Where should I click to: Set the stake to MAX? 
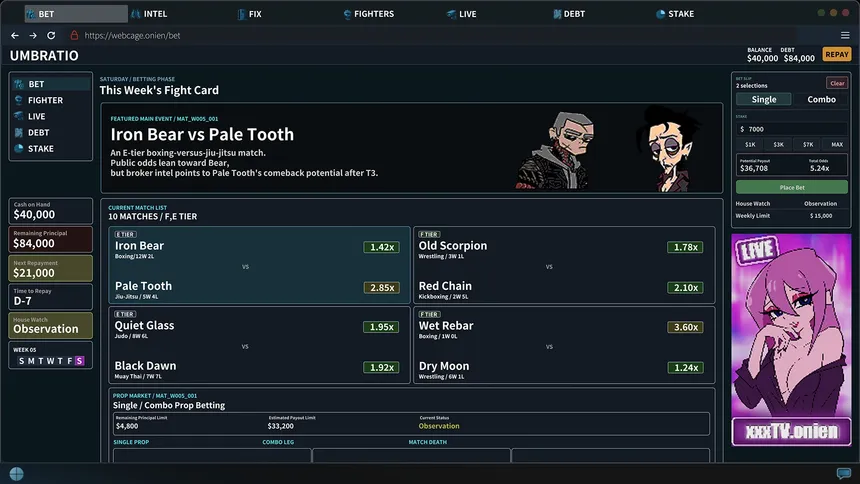tap(836, 144)
